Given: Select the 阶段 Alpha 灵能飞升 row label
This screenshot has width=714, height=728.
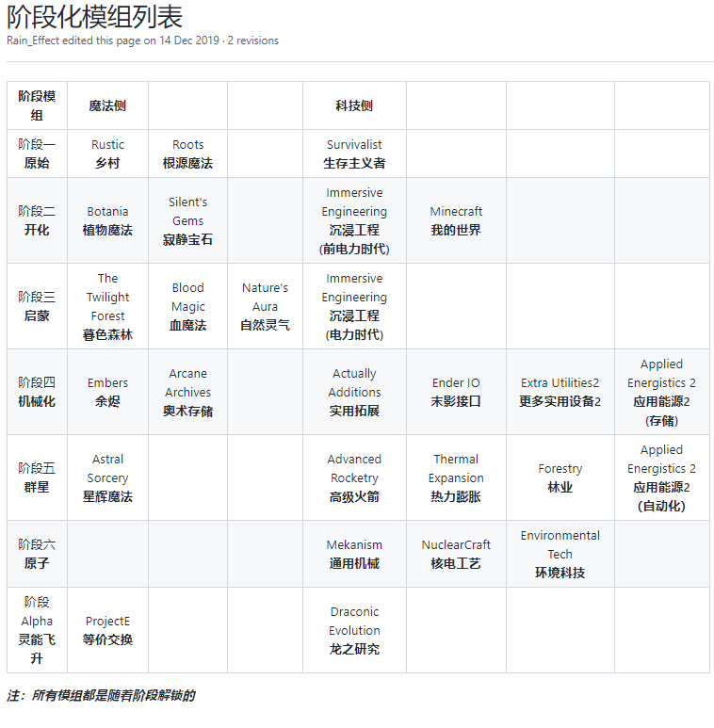Looking at the screenshot, I should point(37,630).
